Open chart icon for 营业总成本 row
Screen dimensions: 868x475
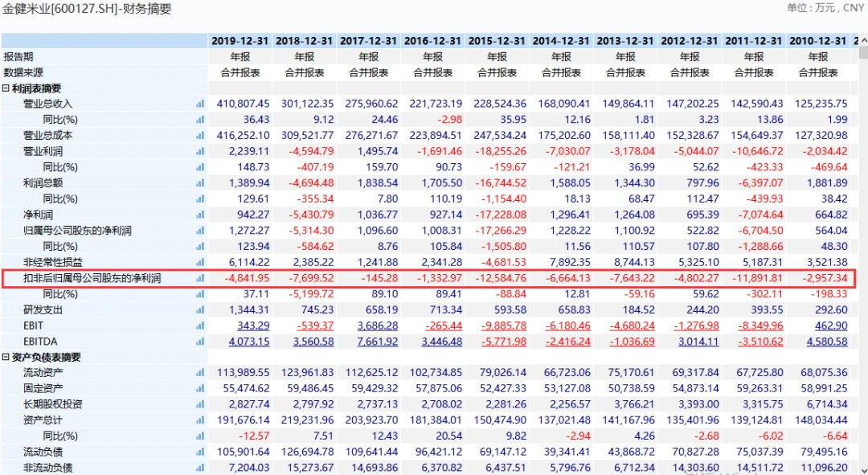[x=200, y=135]
